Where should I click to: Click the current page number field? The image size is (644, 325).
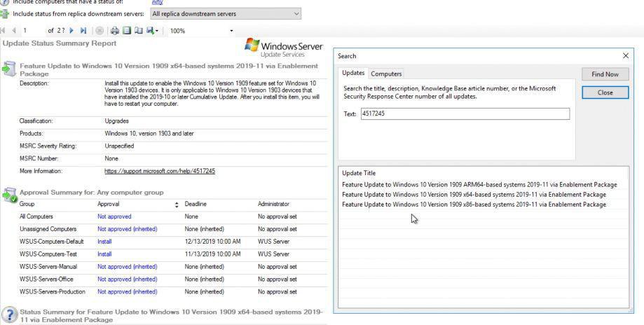click(x=33, y=30)
